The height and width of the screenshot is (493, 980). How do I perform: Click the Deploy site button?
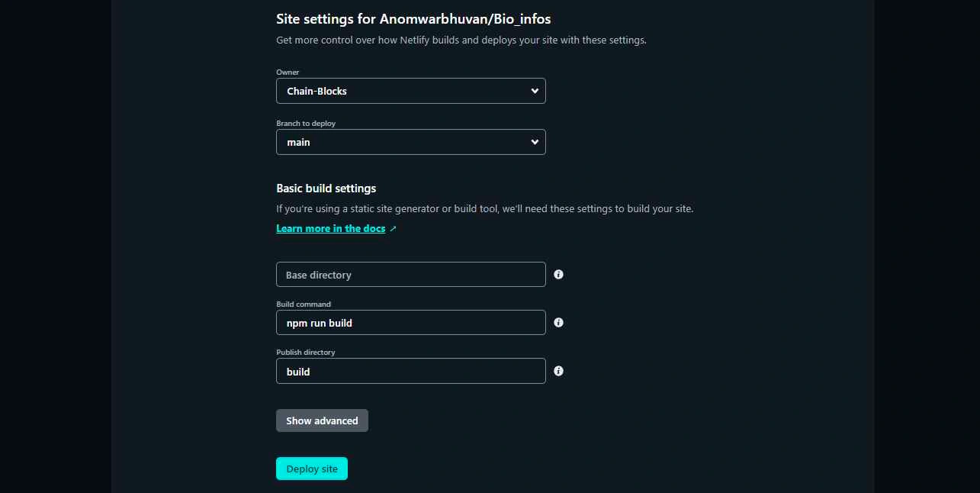click(311, 468)
